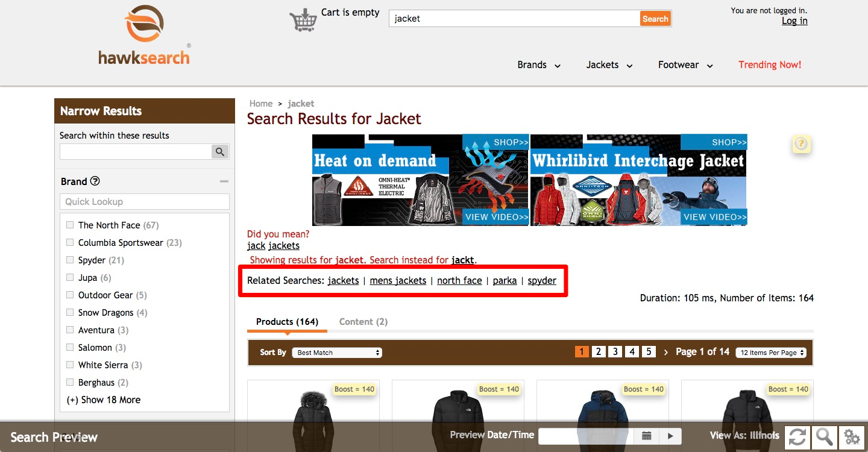Click the mens jackets related search link
Viewport: 868px width, 452px height.
point(398,280)
